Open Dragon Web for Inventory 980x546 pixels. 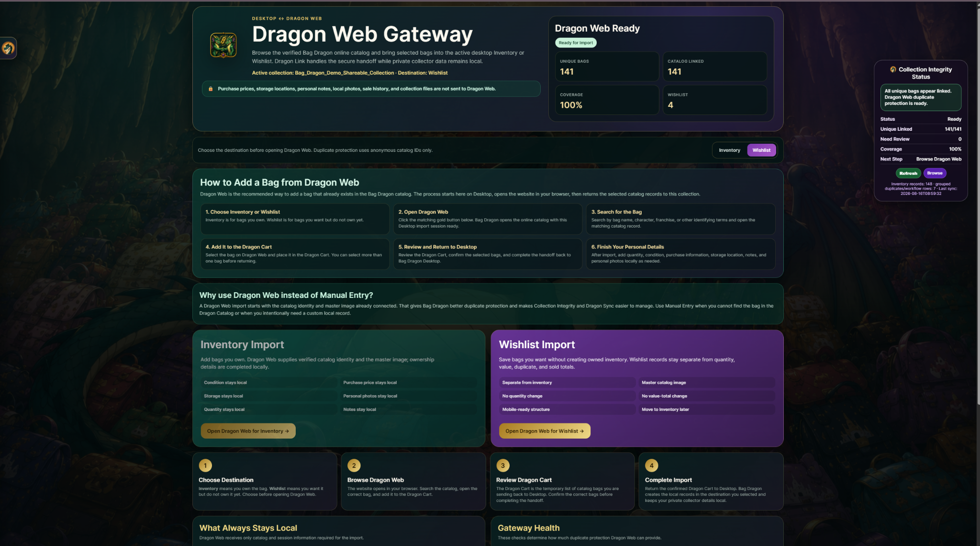(x=248, y=431)
